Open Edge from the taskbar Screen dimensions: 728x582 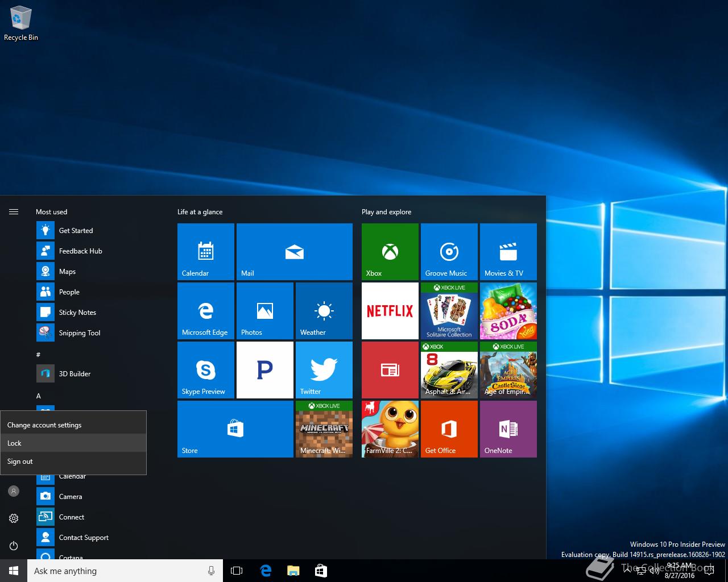[x=265, y=571]
